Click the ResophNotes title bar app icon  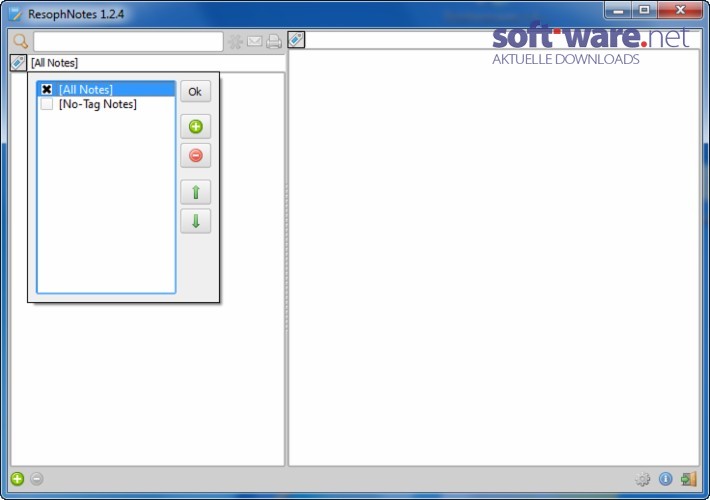point(15,14)
